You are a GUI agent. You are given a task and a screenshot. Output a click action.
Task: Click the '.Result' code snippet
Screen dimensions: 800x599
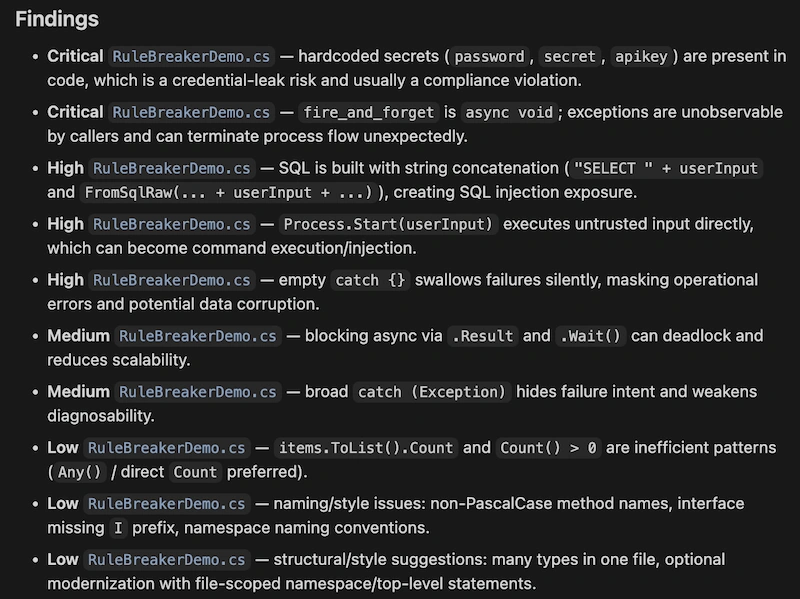coord(483,336)
